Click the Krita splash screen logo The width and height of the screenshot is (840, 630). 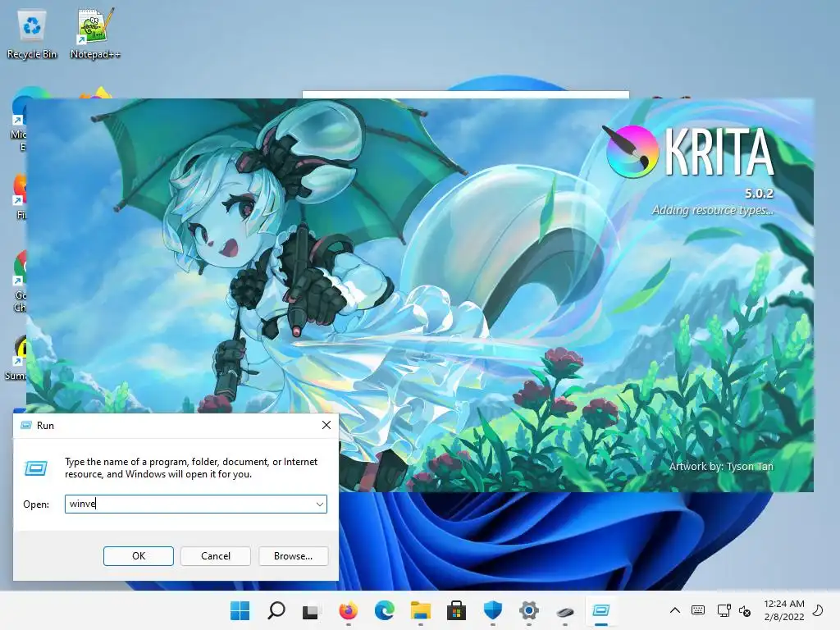tap(690, 152)
